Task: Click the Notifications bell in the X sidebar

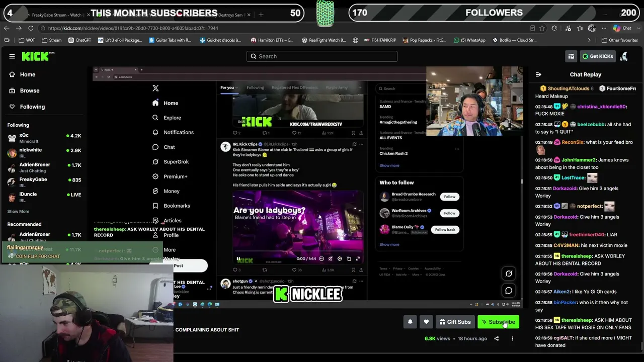Action: (x=155, y=132)
